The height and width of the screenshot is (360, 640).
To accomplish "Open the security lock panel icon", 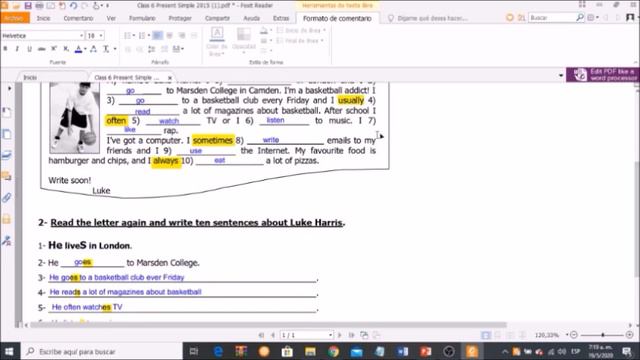I will click(7, 219).
